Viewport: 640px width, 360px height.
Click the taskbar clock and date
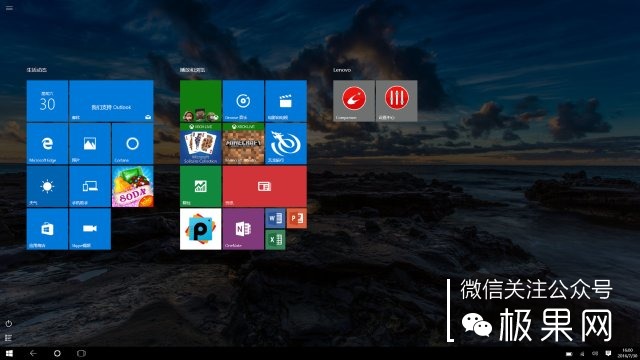pyautogui.click(x=627, y=353)
